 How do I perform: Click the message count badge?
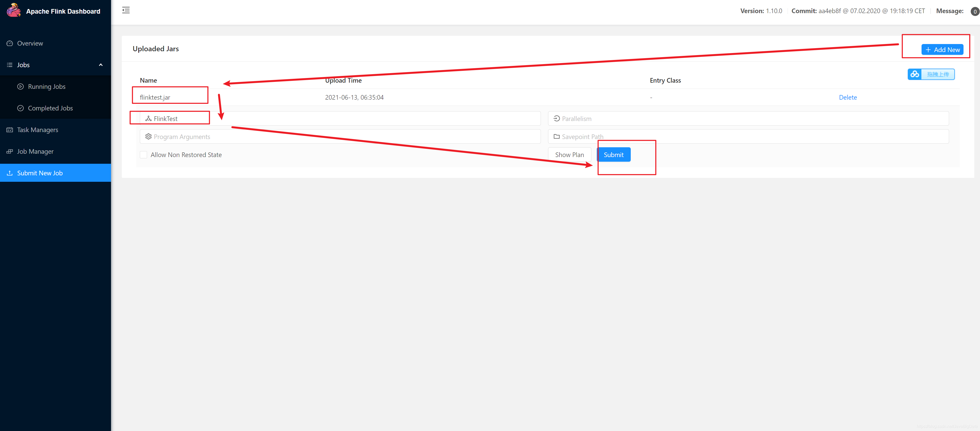tap(975, 12)
